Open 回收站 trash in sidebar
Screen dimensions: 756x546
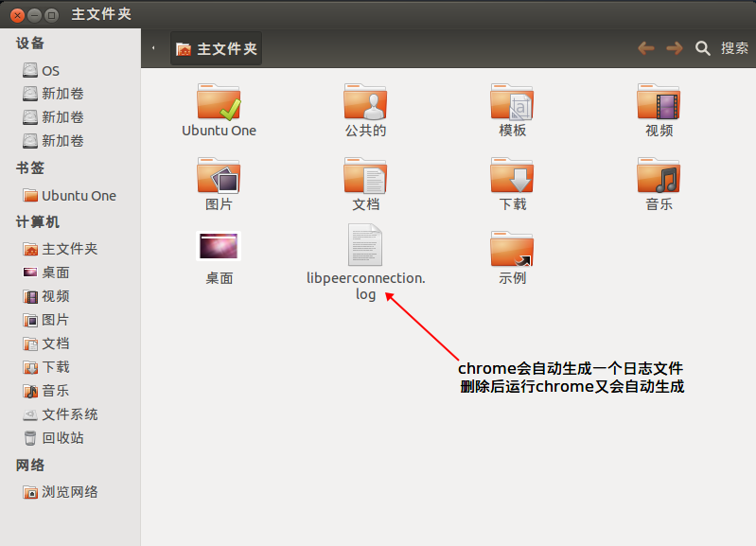tap(53, 438)
